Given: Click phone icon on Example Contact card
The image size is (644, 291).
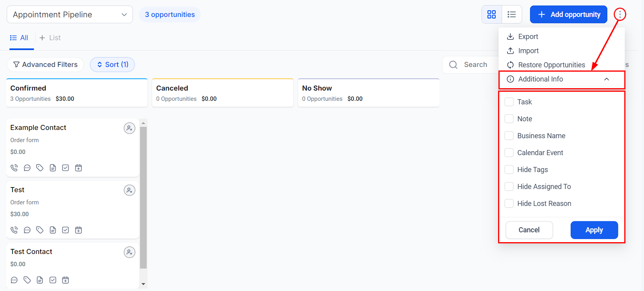Looking at the screenshot, I should tap(14, 168).
